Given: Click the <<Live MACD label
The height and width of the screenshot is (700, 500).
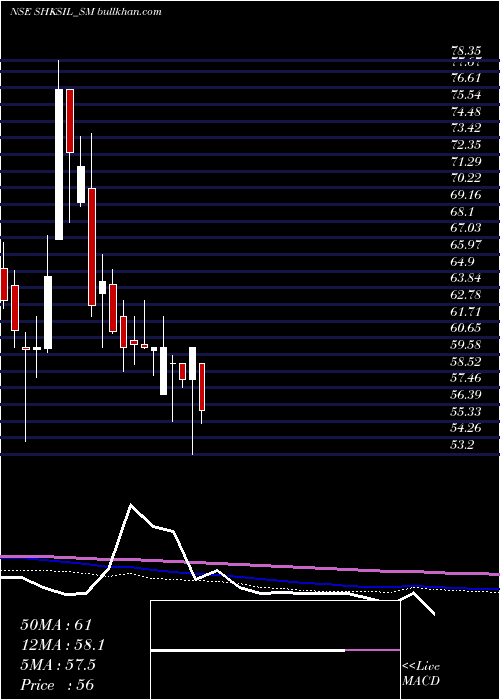Looking at the screenshot, I should [421, 674].
